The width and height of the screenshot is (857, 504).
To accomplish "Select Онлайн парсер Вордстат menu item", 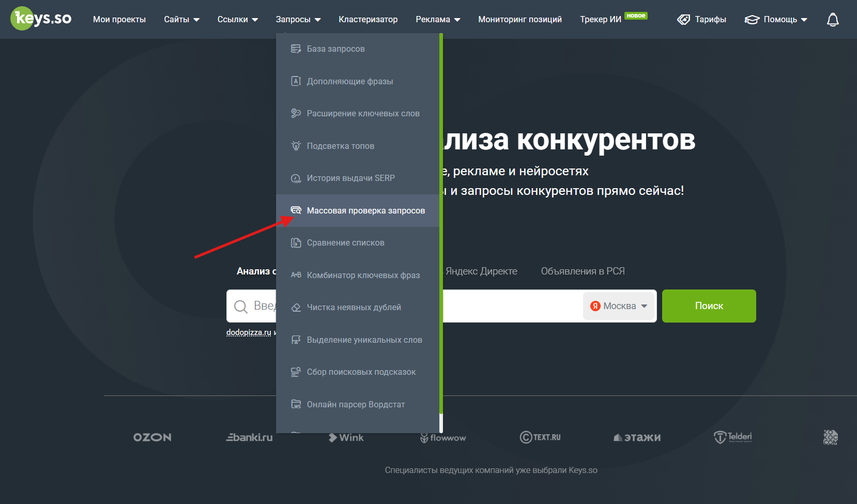I will click(358, 404).
